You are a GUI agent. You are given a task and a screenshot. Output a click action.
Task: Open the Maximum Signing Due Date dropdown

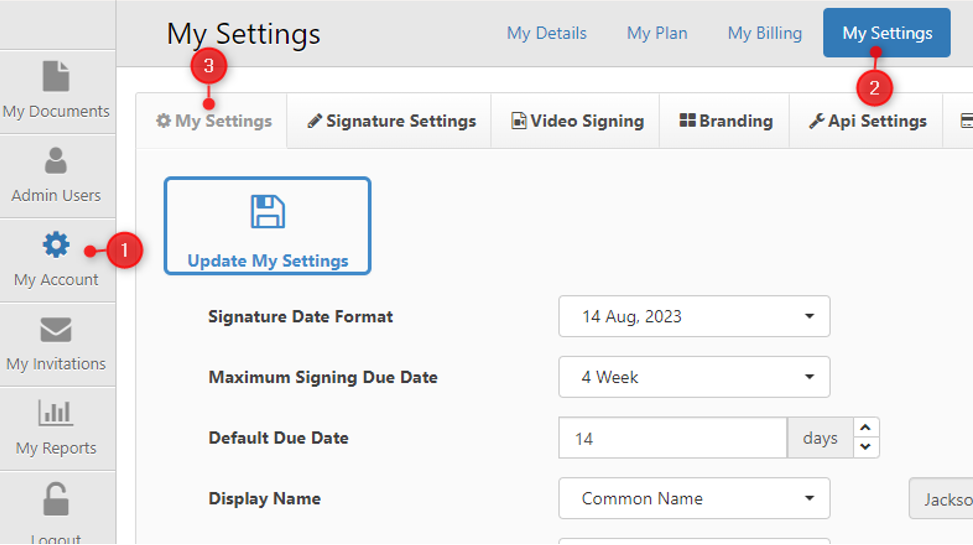click(x=694, y=377)
